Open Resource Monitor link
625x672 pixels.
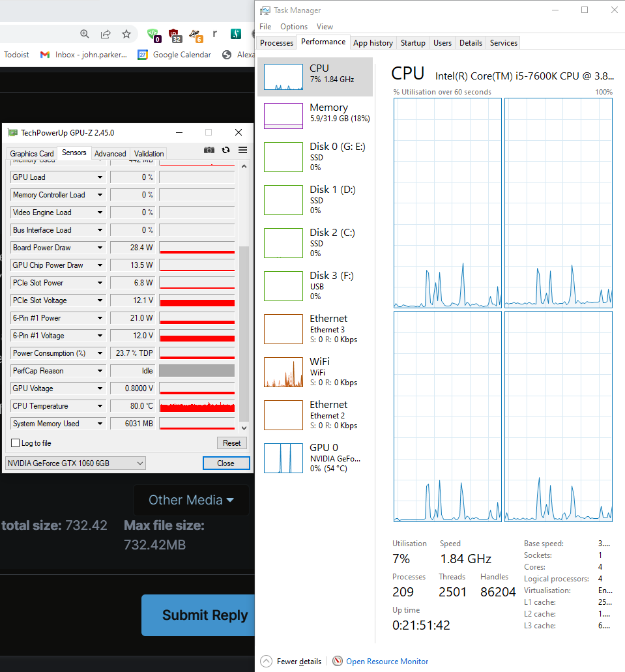(x=387, y=662)
